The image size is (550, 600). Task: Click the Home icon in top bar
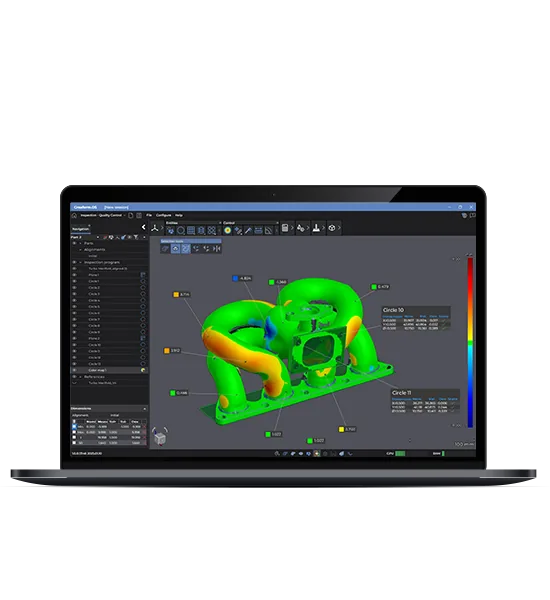click(x=74, y=215)
